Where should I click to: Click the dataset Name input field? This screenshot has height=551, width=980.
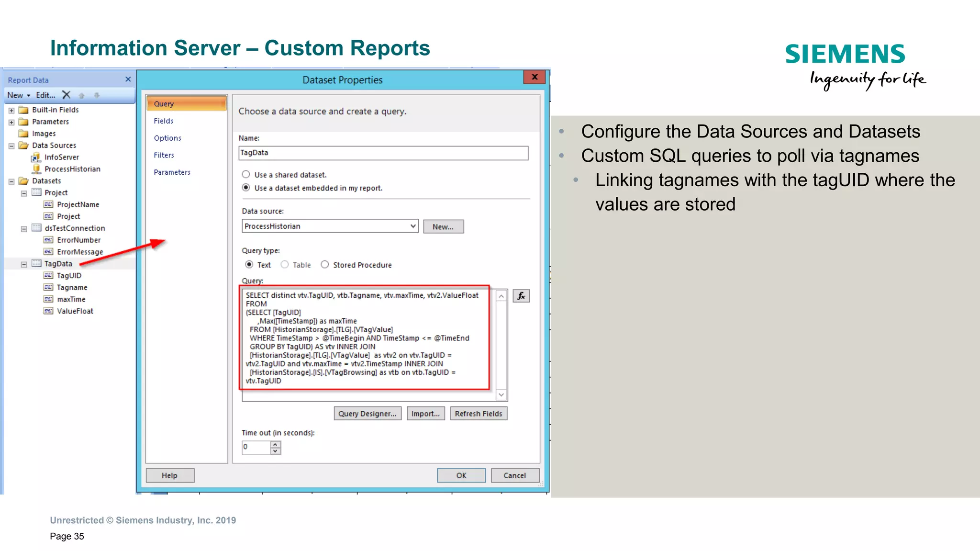[383, 153]
